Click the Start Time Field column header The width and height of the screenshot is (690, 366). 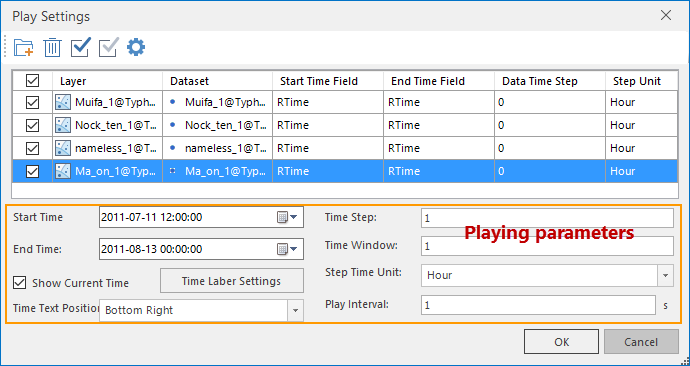(x=328, y=81)
